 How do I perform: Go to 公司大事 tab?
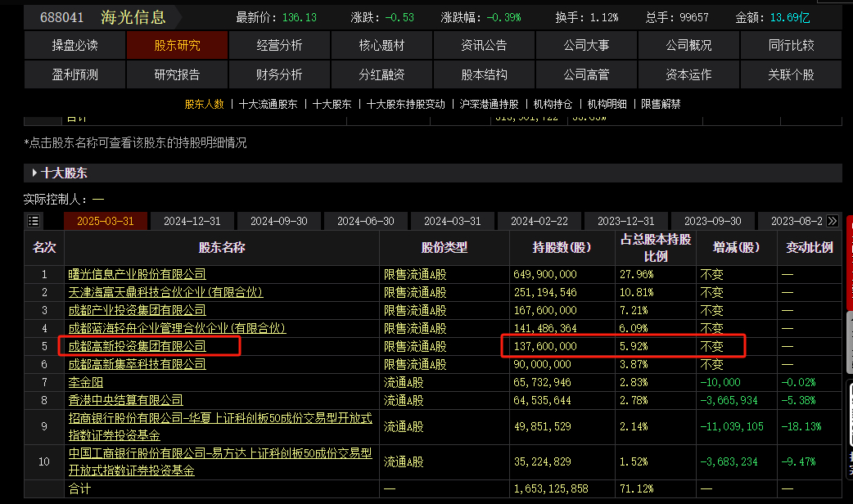(586, 45)
